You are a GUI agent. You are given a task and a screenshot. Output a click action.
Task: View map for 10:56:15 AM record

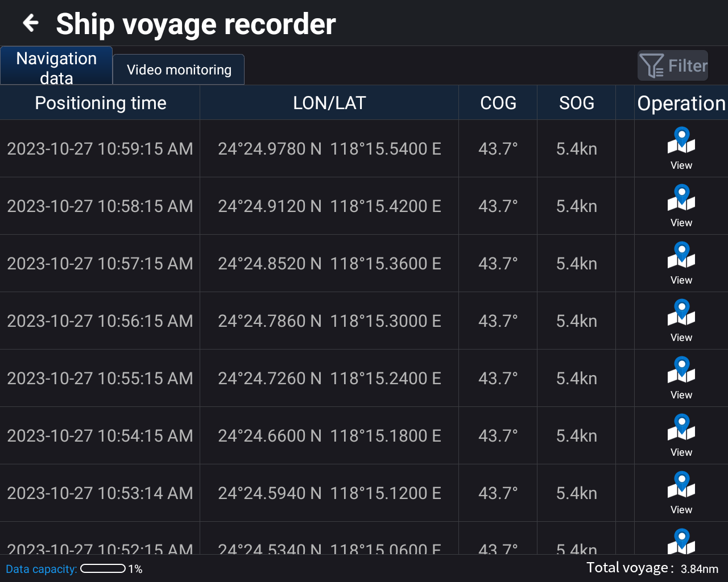(681, 321)
